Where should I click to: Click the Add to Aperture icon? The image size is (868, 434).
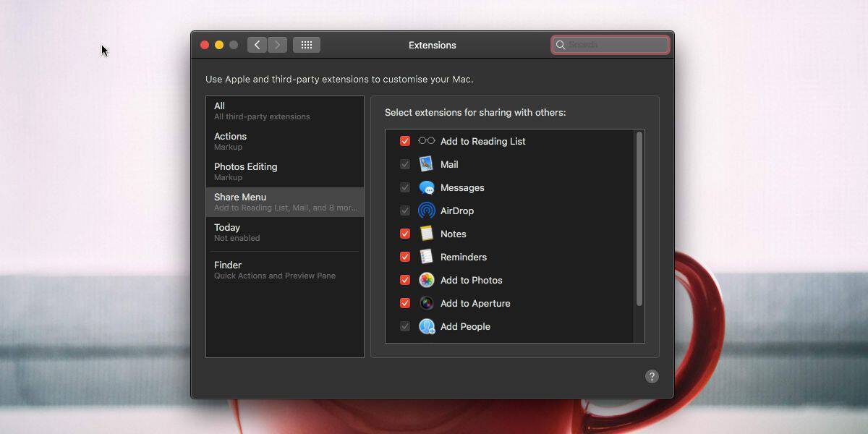[x=427, y=303]
